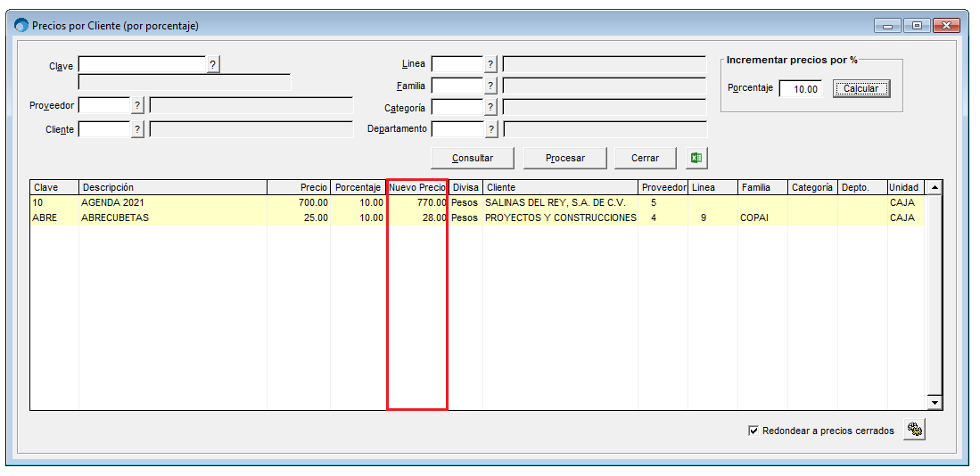Click the ABRE clave cell
Image resolution: width=980 pixels, height=476 pixels.
[54, 218]
